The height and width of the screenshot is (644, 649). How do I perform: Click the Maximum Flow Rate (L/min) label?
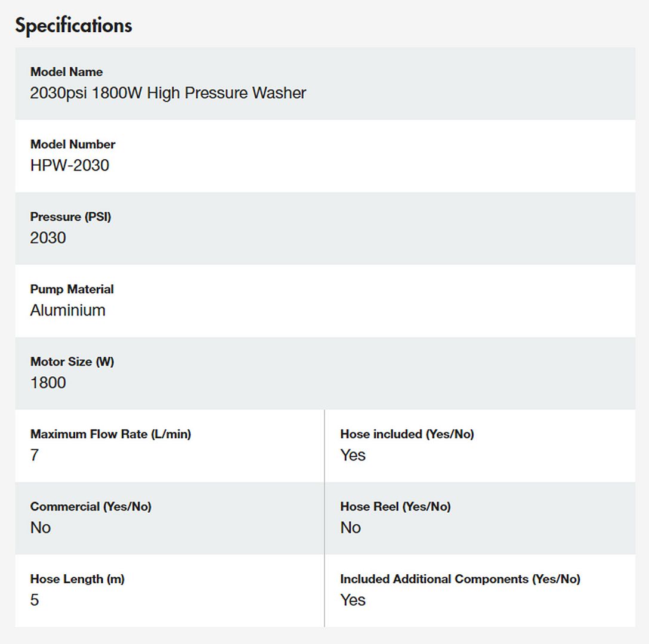[x=110, y=434]
